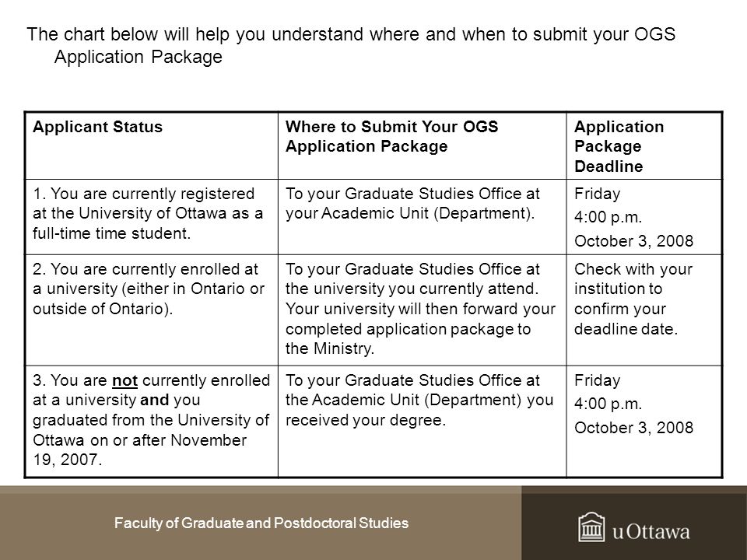Screen dimensions: 747x560
Task: Select the Applicant Status column header
Action: [x=98, y=127]
